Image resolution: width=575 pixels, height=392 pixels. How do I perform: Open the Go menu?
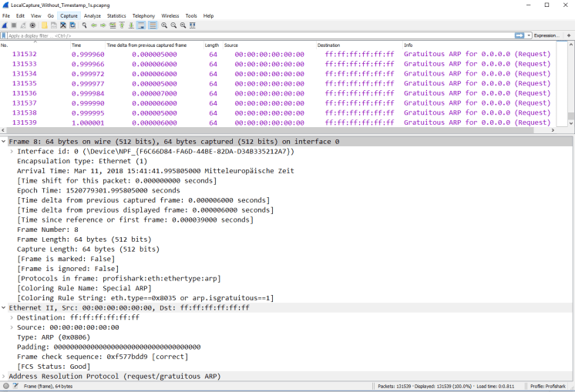(x=51, y=15)
